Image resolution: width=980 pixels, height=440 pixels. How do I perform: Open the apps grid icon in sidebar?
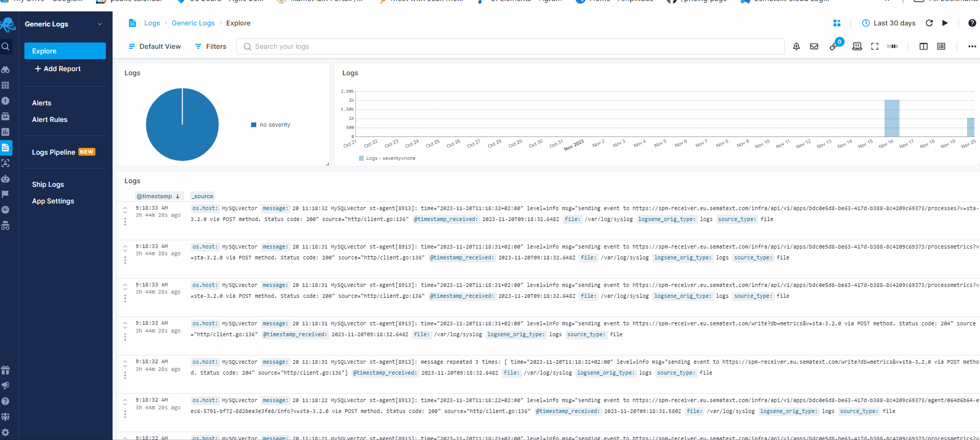coord(5,85)
